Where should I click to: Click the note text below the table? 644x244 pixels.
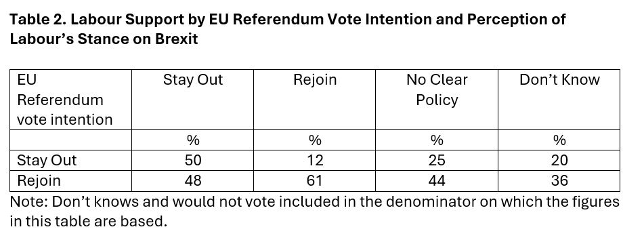point(315,211)
